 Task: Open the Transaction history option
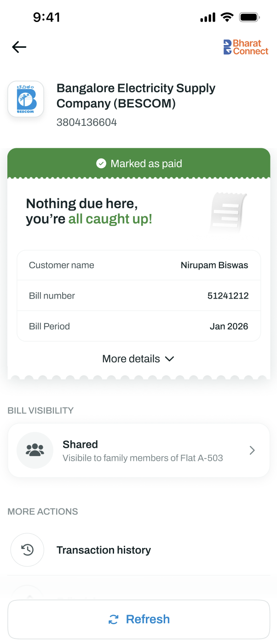point(138,550)
